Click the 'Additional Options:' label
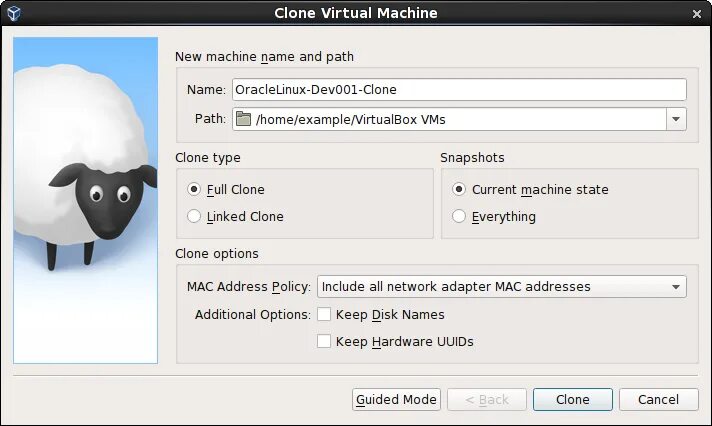Image resolution: width=712 pixels, height=426 pixels. [253, 315]
